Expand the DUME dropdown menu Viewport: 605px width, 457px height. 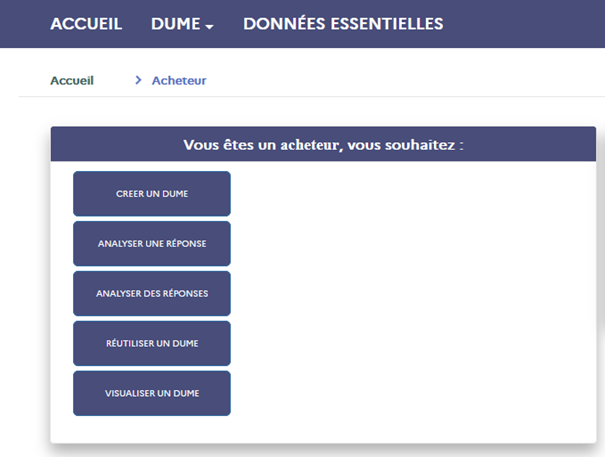click(182, 24)
